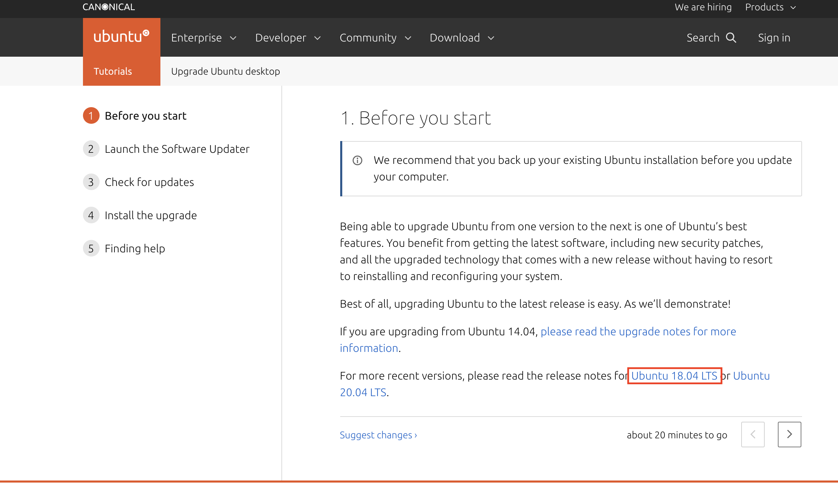This screenshot has height=504, width=838.
Task: Click Sign in
Action: [x=774, y=38]
